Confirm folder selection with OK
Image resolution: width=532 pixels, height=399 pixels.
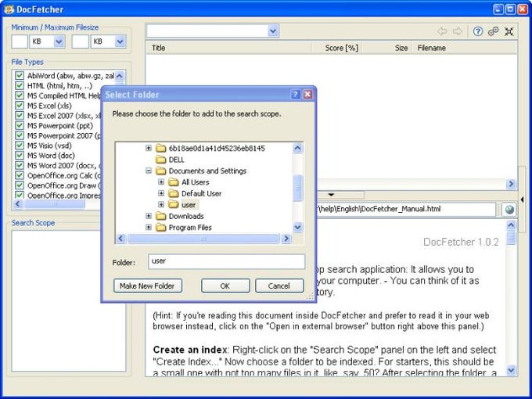coord(225,286)
